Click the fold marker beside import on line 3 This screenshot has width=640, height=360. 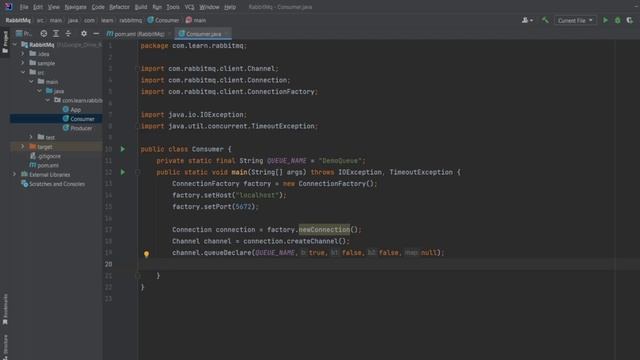click(138, 69)
